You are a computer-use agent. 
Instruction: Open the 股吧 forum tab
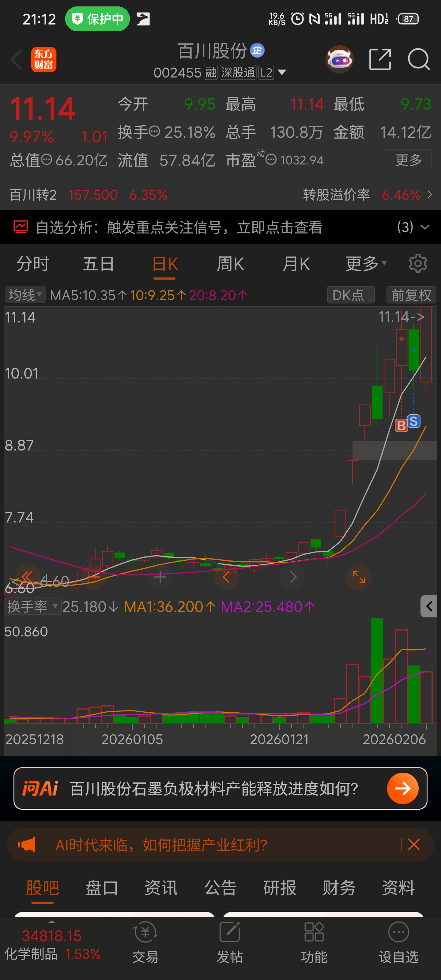coord(42,888)
